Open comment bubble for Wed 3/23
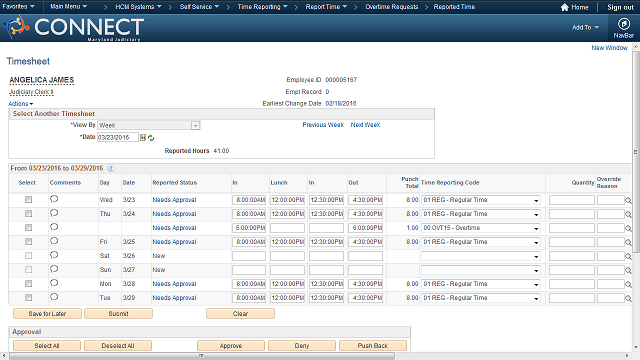 click(54, 199)
